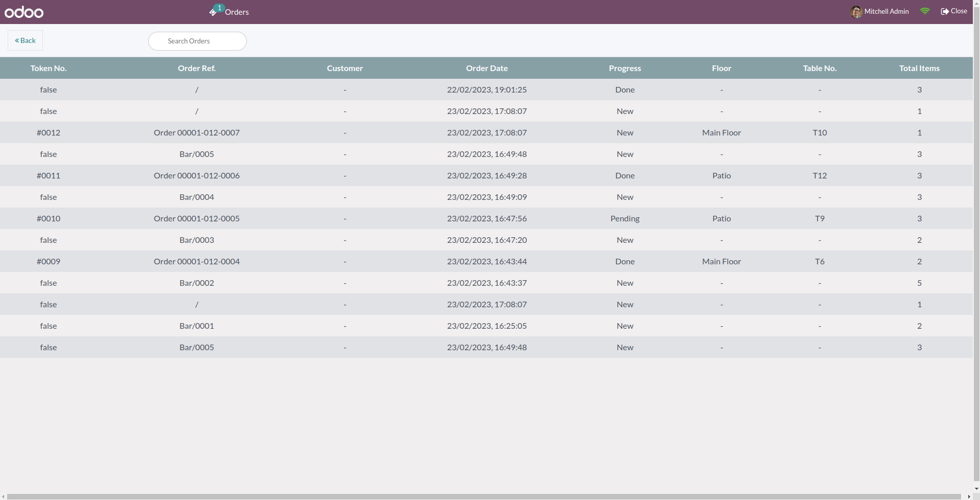Open order dated 22/02/2023, 19:01:25
The width and height of the screenshot is (980, 500).
pyautogui.click(x=486, y=89)
